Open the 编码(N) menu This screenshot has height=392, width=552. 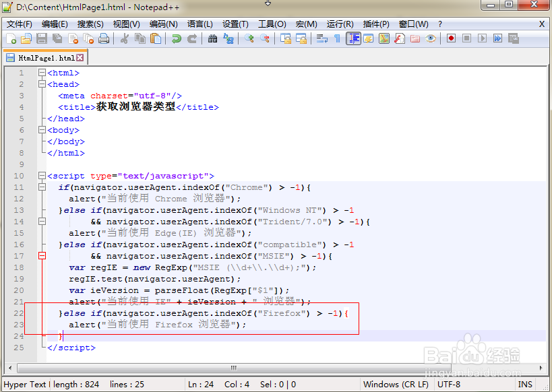tap(163, 24)
